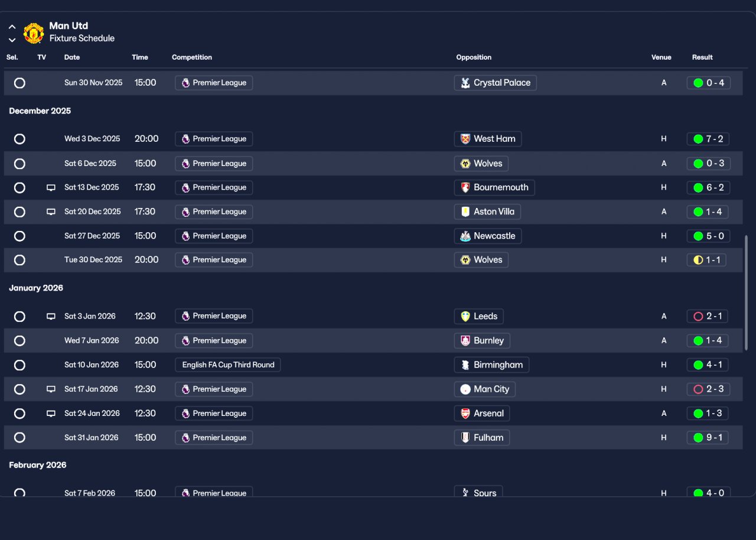Viewport: 756px width, 540px height.
Task: Open the 9 - 1 Fulham result
Action: tap(708, 438)
